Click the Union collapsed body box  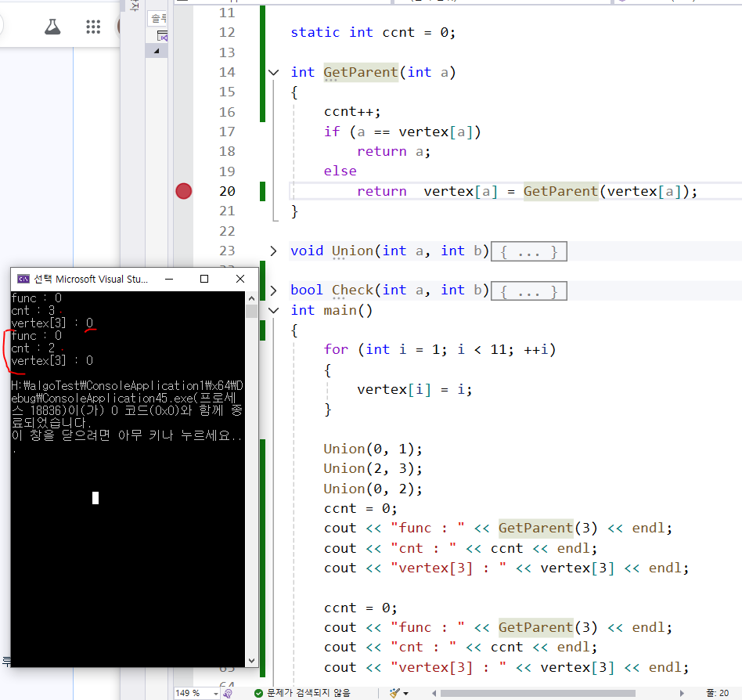[x=529, y=251]
